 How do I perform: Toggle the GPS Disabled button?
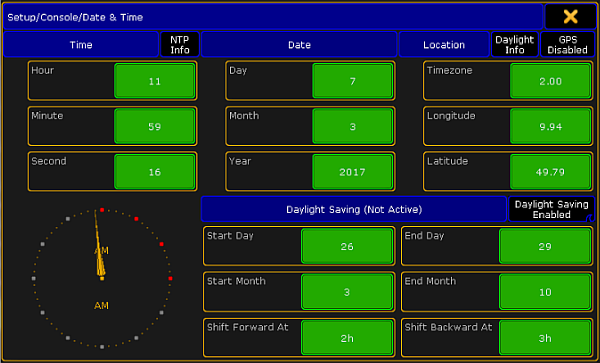coord(567,45)
